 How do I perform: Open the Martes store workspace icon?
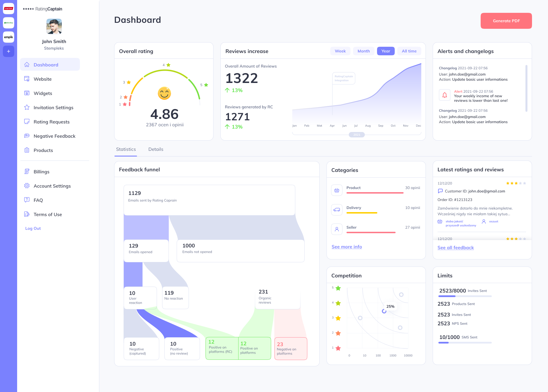point(9,9)
